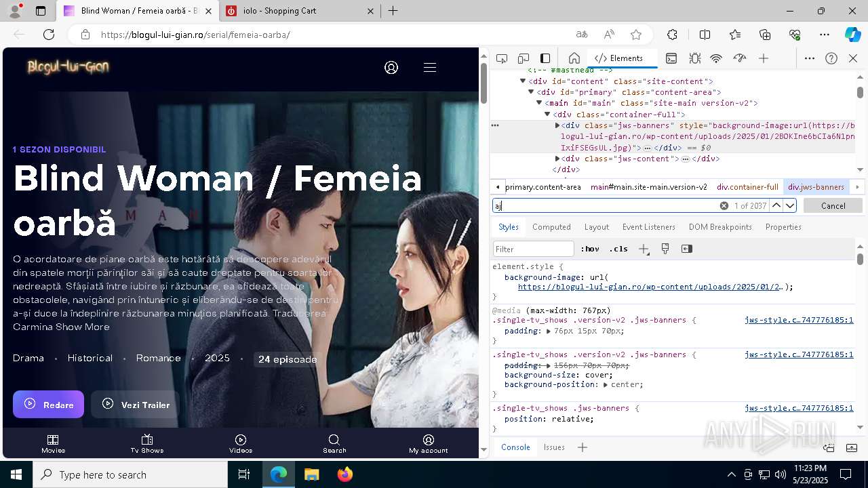Expand div jws-content node
The height and width of the screenshot is (488, 868).
pos(557,159)
